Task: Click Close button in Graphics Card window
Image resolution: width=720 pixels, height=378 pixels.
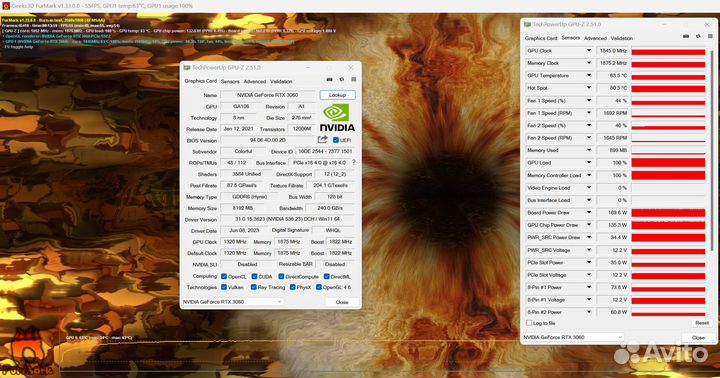Action: (342, 302)
